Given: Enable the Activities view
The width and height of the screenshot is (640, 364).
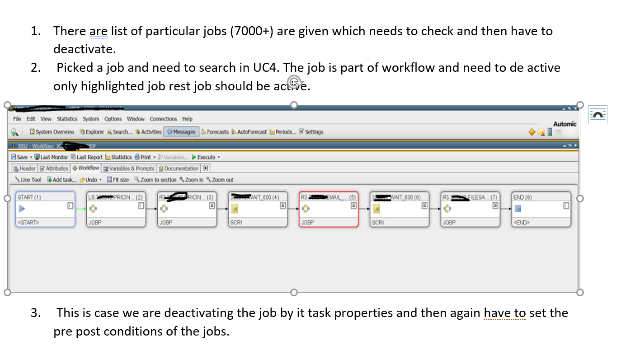Looking at the screenshot, I should (148, 131).
